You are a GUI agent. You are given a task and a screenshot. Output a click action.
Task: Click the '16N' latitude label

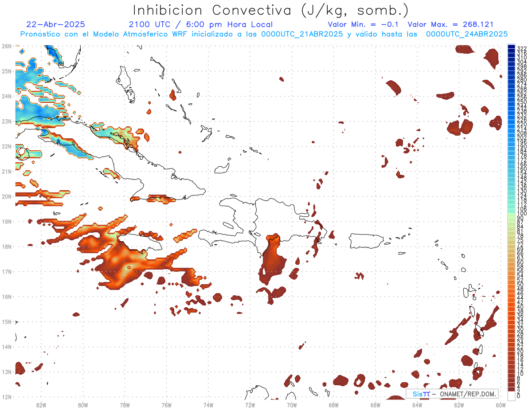point(6,297)
